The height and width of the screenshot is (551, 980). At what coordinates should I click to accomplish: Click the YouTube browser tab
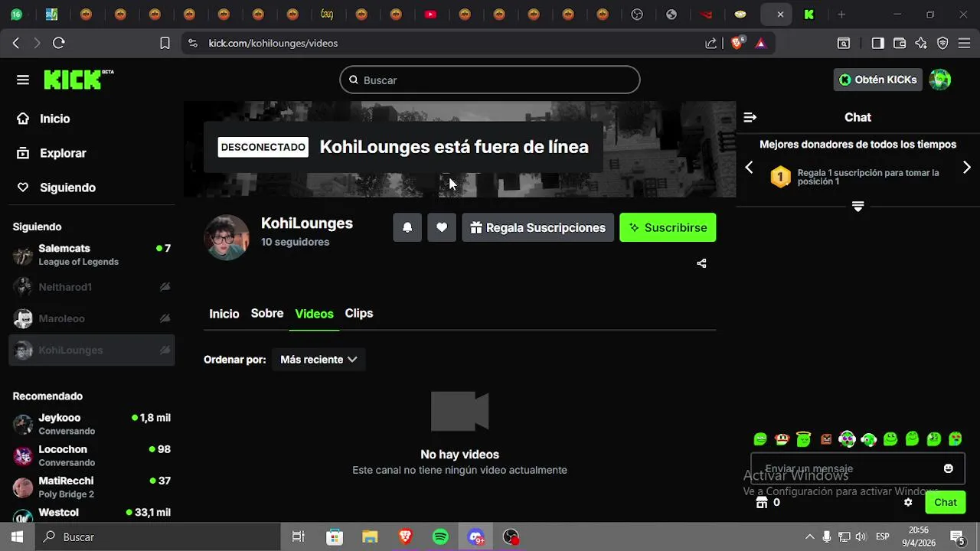[430, 15]
